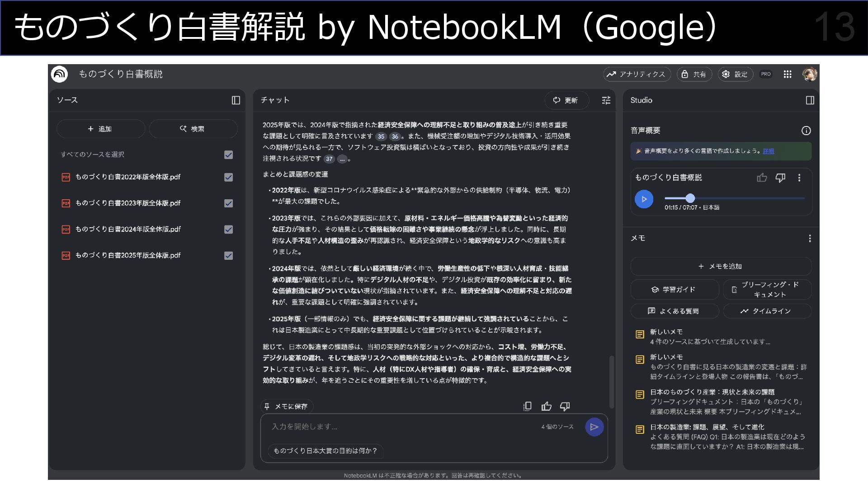This screenshot has width=868, height=488.
Task: Dislike the ものづくり白書概説 audio overview
Action: click(x=781, y=178)
